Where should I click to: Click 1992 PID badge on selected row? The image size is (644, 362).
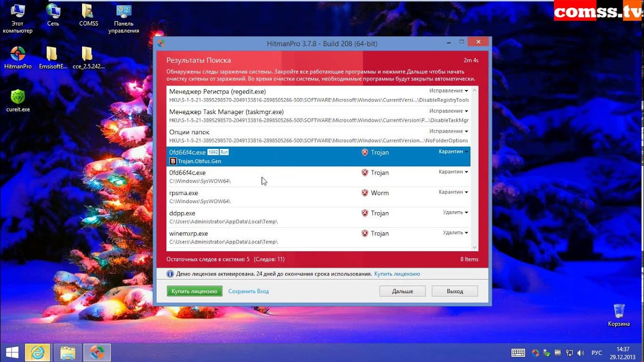click(x=213, y=152)
